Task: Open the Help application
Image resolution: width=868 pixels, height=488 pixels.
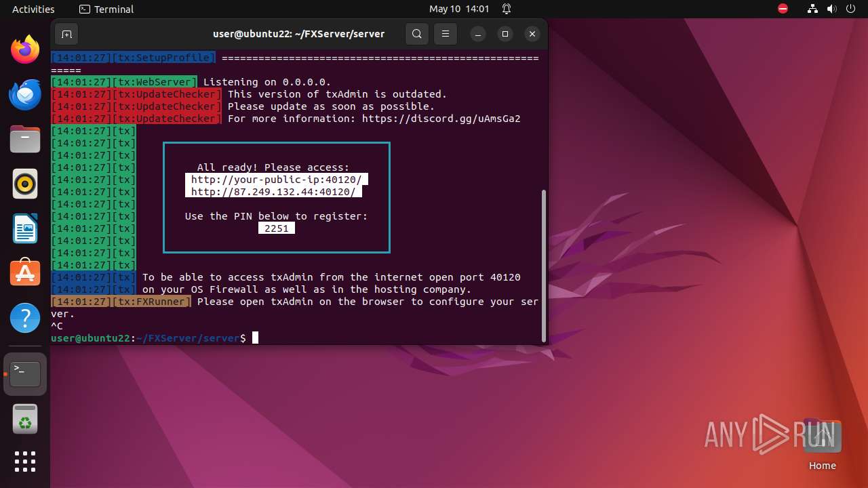Action: (x=25, y=317)
